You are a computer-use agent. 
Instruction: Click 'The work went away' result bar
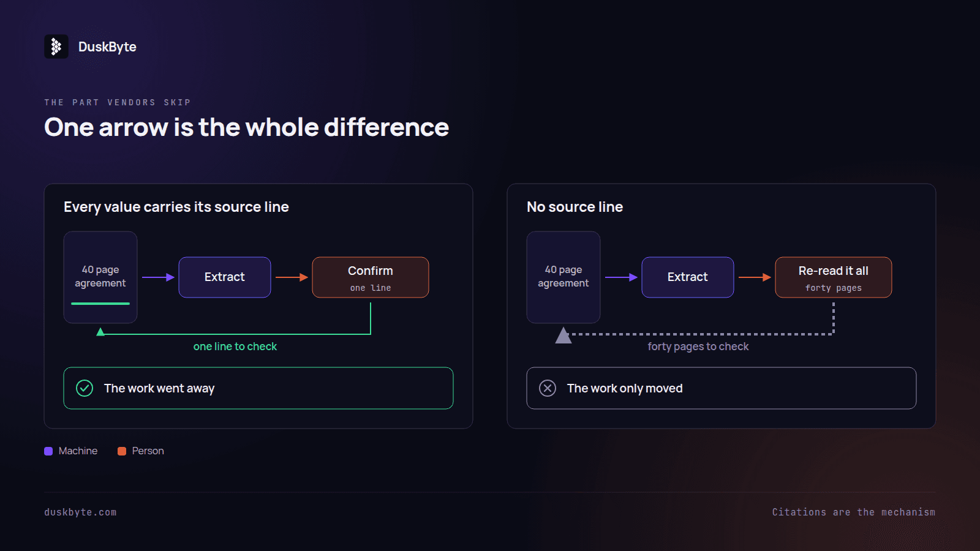tap(258, 388)
